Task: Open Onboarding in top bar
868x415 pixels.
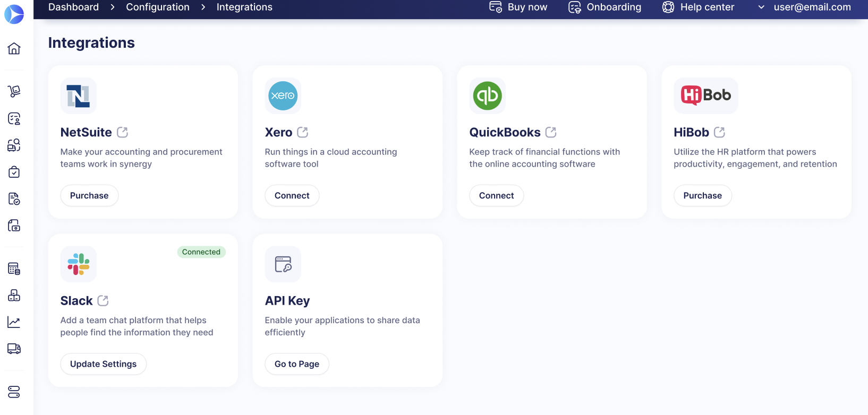Action: [x=605, y=7]
